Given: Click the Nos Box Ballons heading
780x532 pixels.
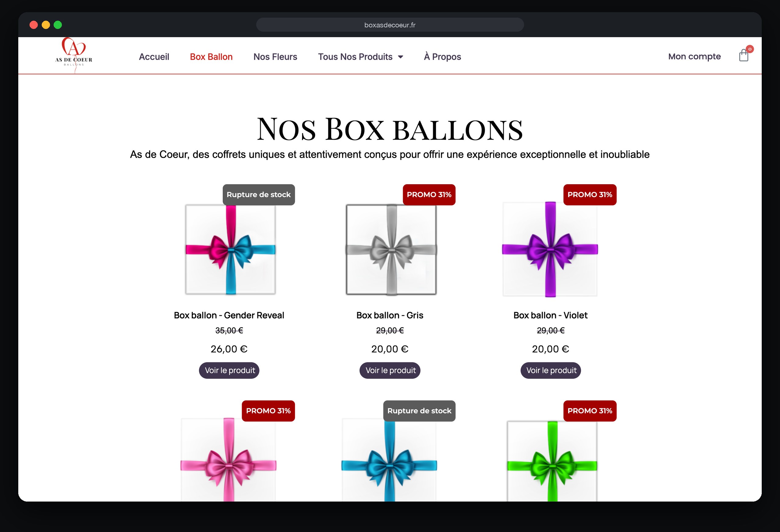Looking at the screenshot, I should pyautogui.click(x=390, y=129).
